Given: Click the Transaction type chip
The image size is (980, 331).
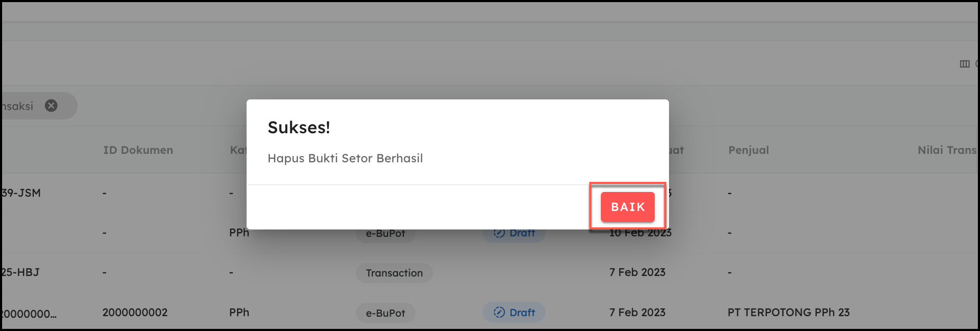Looking at the screenshot, I should tap(394, 273).
